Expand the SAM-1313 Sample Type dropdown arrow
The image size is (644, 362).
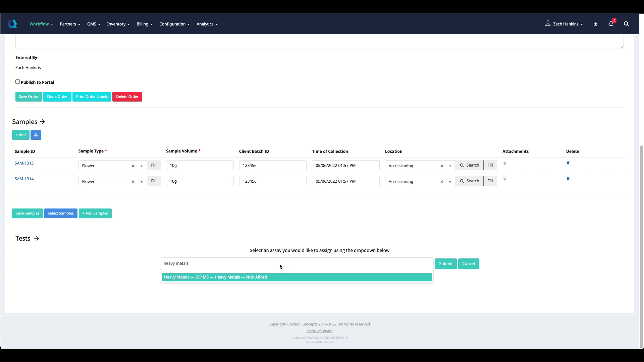(x=142, y=166)
